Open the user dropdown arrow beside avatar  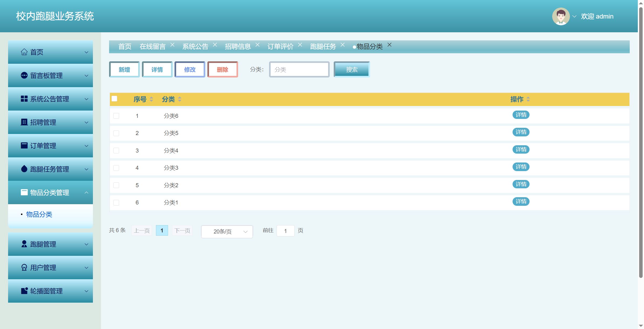[574, 16]
